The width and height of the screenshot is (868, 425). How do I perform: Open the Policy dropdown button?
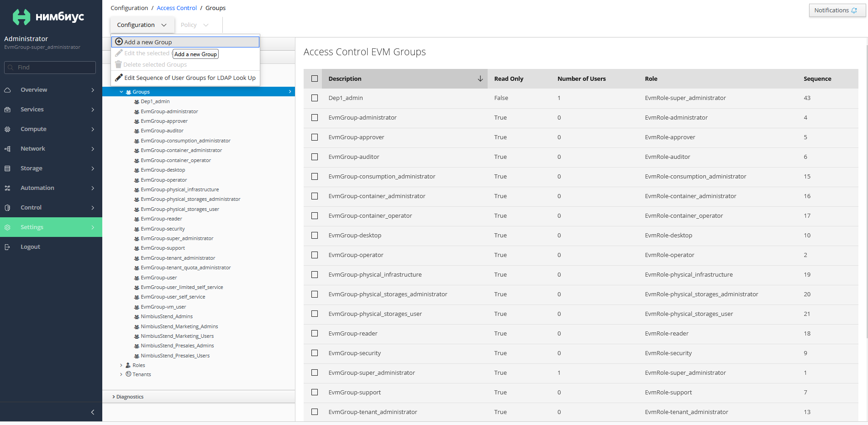point(195,25)
